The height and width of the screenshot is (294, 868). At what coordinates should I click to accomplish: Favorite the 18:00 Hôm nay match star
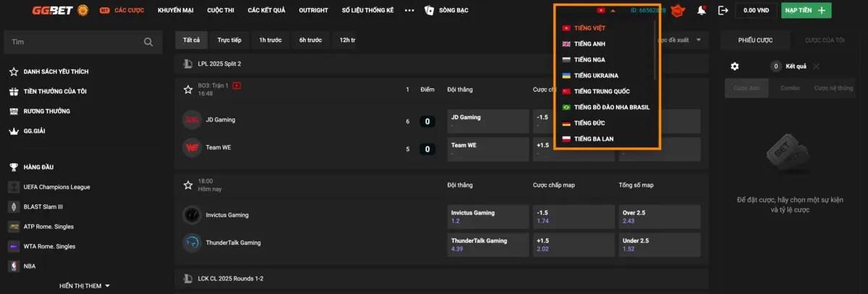click(x=188, y=185)
